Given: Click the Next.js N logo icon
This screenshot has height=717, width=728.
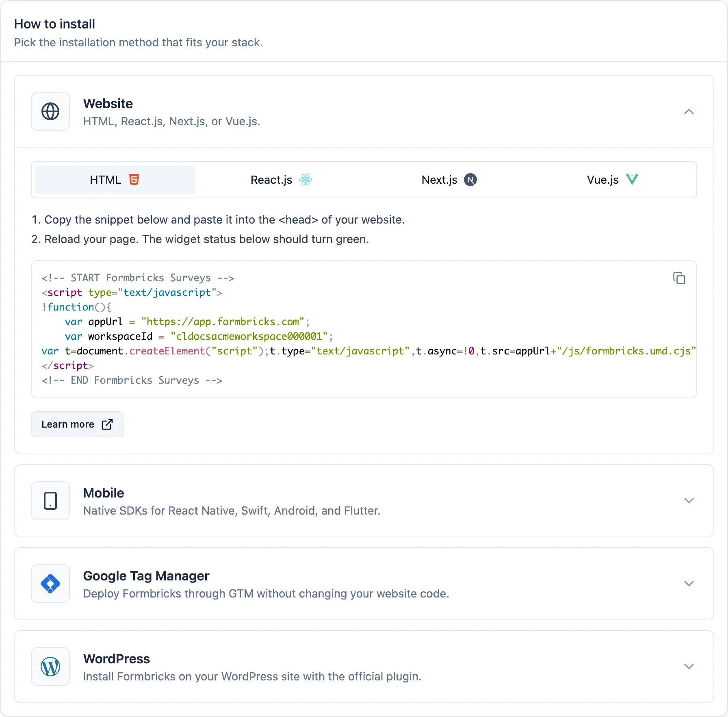Looking at the screenshot, I should tap(470, 180).
